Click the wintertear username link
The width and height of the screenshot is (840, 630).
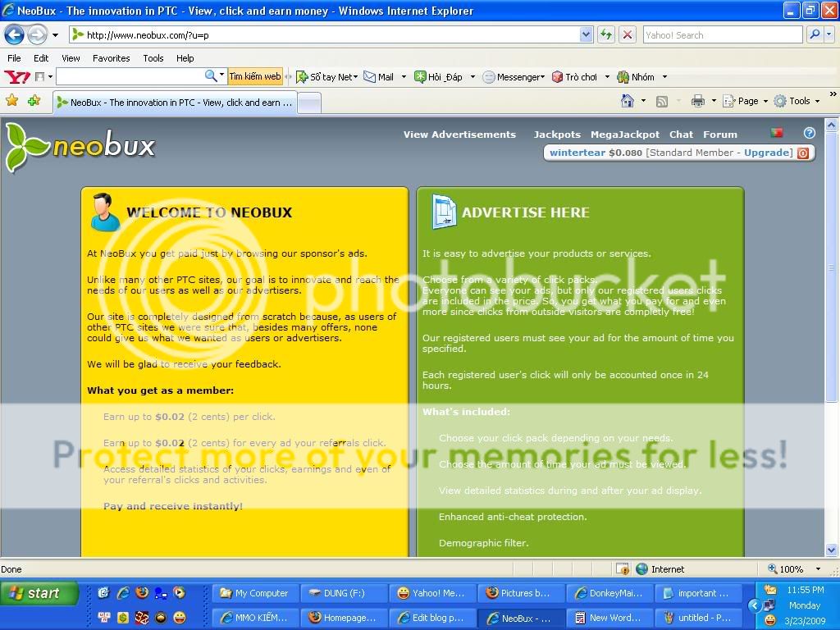(577, 153)
